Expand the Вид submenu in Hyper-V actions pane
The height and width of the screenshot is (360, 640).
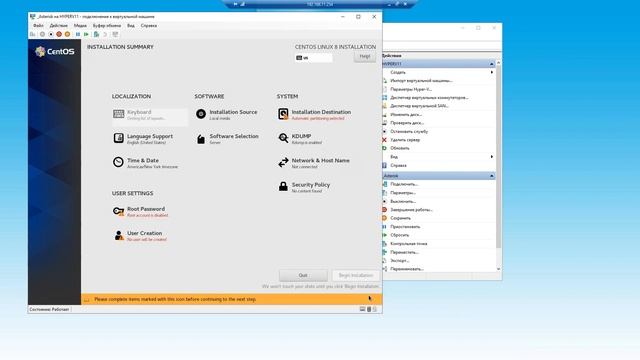(491, 157)
